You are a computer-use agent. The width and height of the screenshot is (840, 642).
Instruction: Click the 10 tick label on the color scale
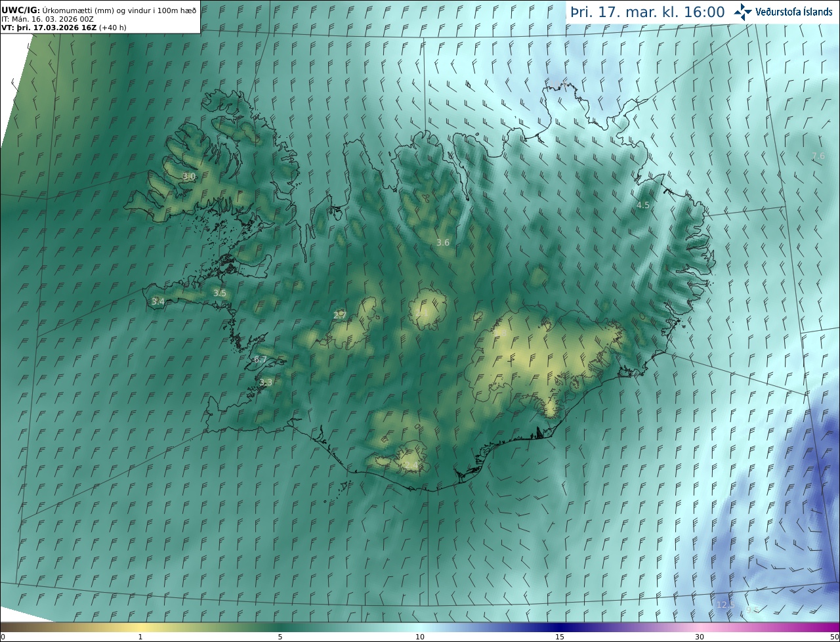420,637
